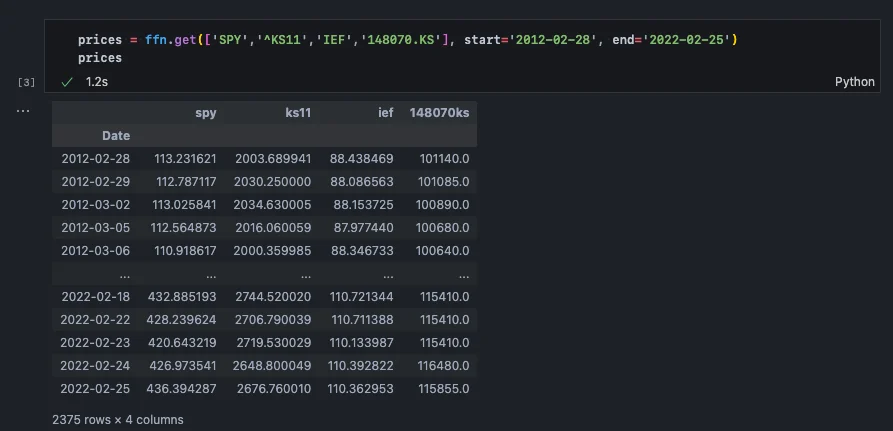Click the Date index header
Viewport: 893px width, 431px height.
pos(116,135)
